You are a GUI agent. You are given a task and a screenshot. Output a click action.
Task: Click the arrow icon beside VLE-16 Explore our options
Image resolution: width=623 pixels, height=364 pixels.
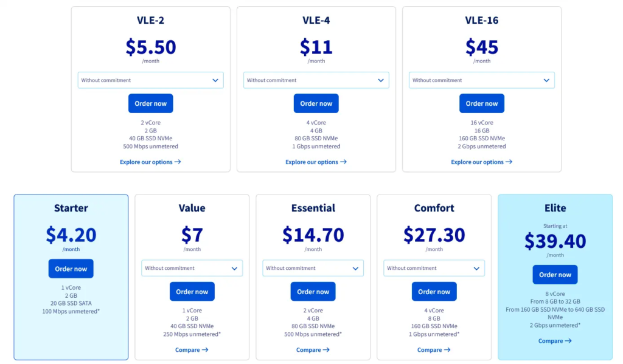click(x=509, y=162)
